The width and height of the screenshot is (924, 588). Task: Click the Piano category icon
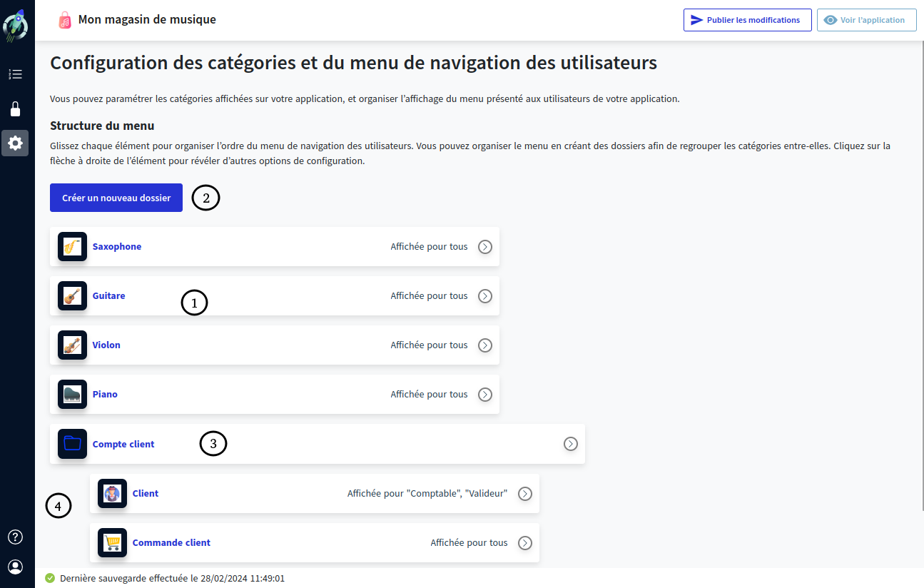click(x=72, y=394)
